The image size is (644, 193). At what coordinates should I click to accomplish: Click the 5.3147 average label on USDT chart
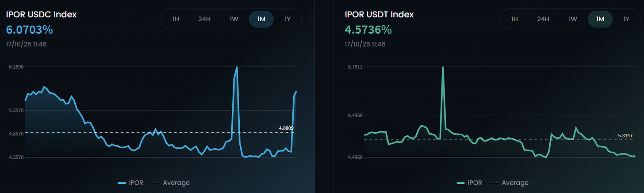625,135
